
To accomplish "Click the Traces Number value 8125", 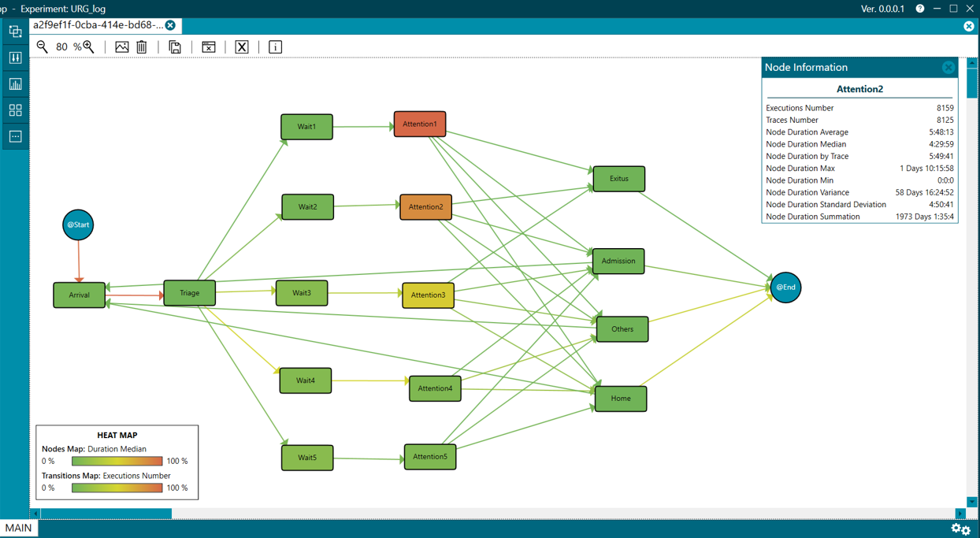I will pyautogui.click(x=945, y=121).
